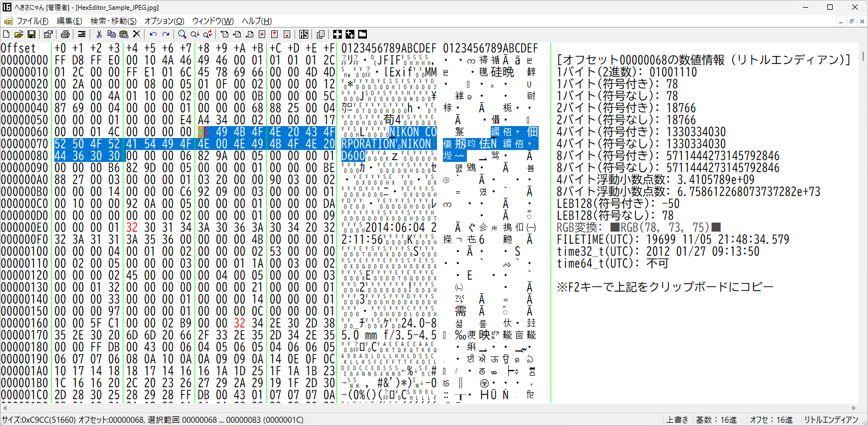Open the file properties toolbar icon
This screenshot has height=426, width=868.
pos(48,34)
